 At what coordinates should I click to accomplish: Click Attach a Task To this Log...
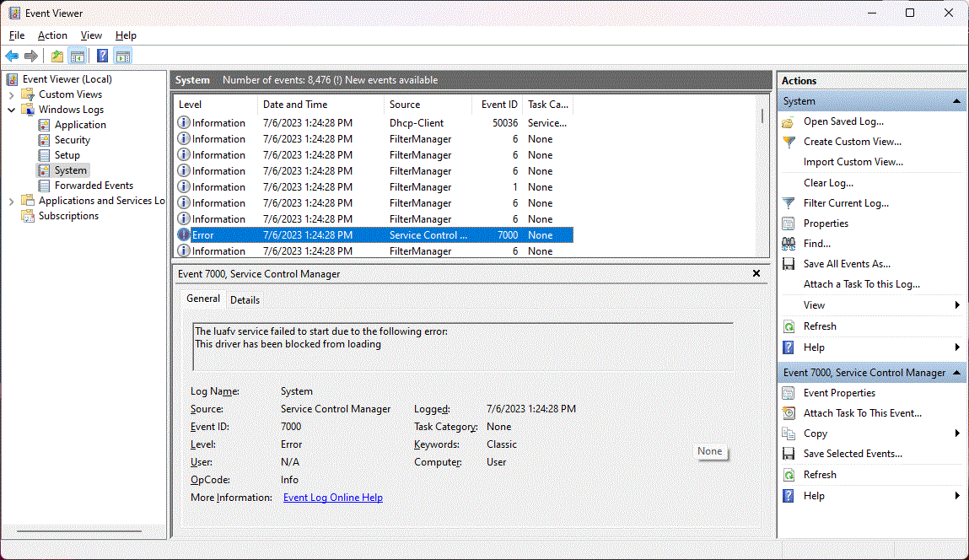(x=861, y=284)
